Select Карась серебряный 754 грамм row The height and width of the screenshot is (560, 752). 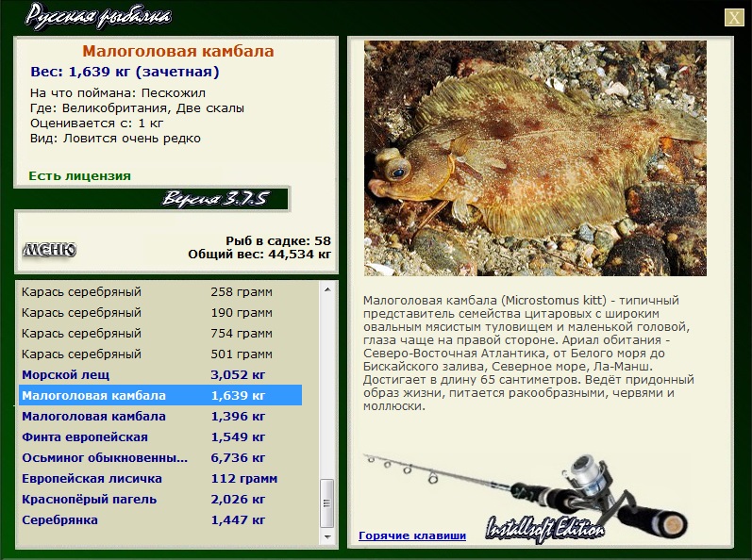click(x=160, y=333)
